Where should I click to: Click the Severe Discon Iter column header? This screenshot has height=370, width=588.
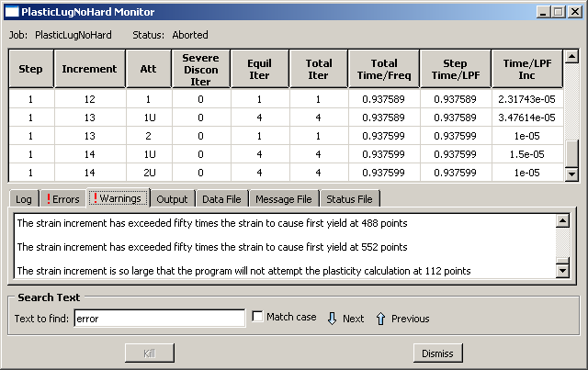[x=200, y=69]
